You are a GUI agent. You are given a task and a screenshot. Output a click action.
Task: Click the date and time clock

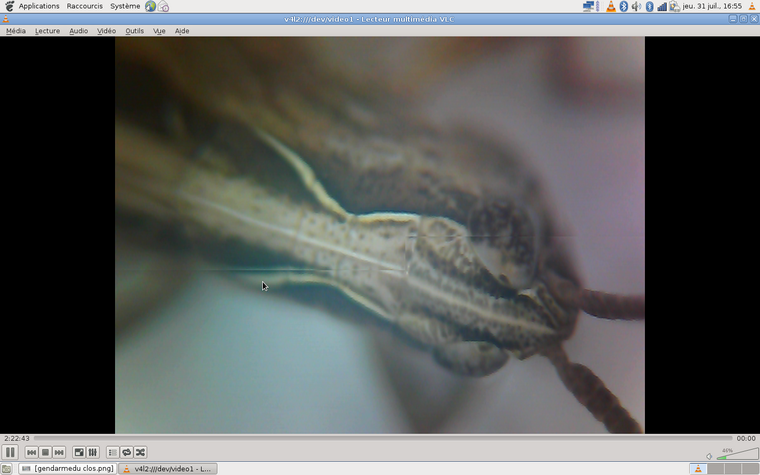(x=712, y=6)
